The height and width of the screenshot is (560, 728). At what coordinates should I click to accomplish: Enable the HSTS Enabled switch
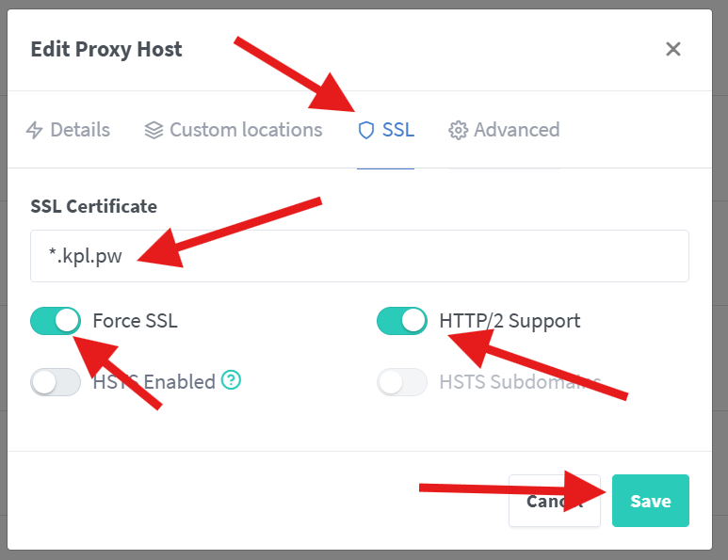click(x=56, y=381)
